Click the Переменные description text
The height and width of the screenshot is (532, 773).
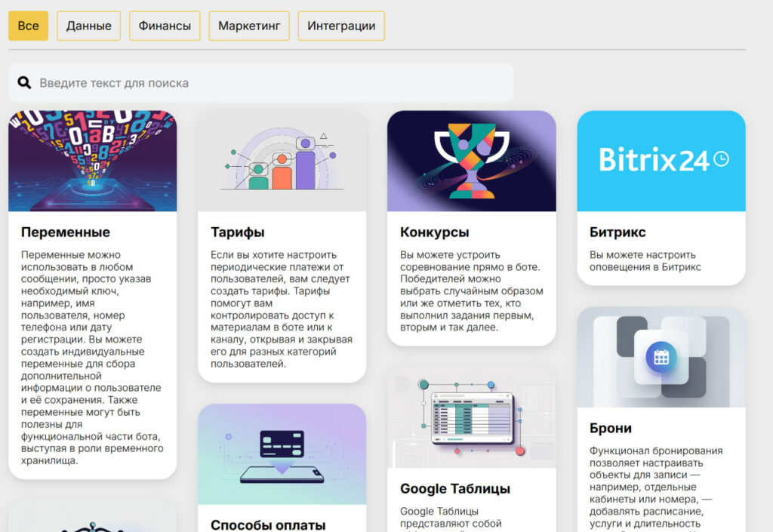coord(92,358)
